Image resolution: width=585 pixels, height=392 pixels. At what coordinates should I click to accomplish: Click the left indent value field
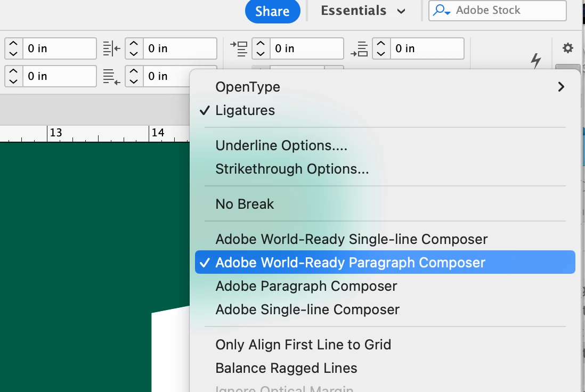[60, 48]
